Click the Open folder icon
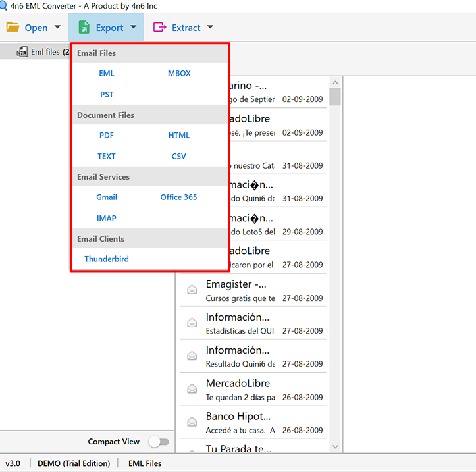 13,27
